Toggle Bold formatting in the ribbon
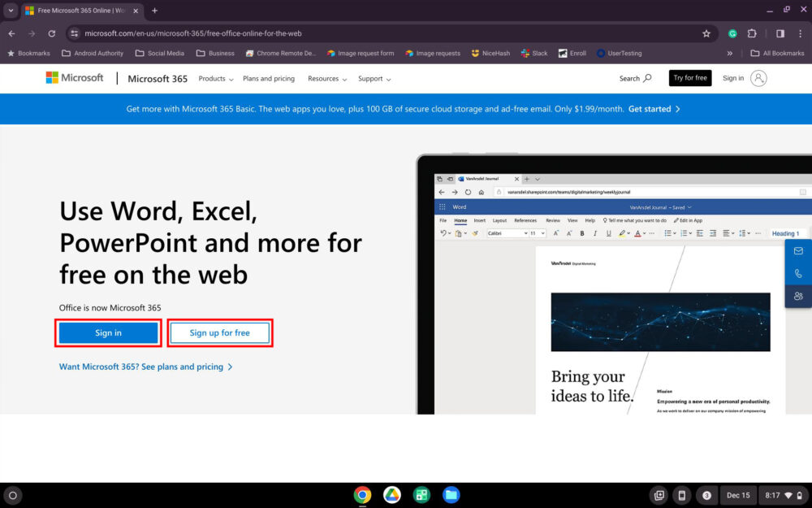 click(581, 233)
